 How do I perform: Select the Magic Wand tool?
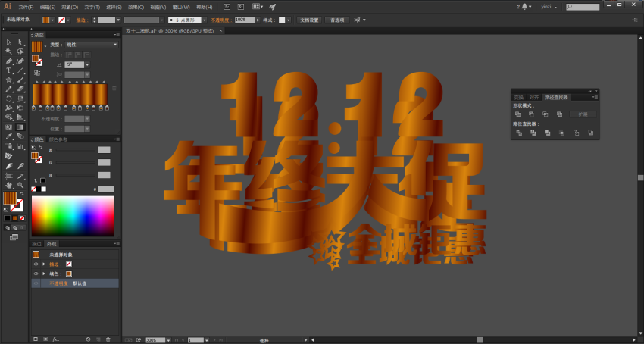(x=8, y=52)
